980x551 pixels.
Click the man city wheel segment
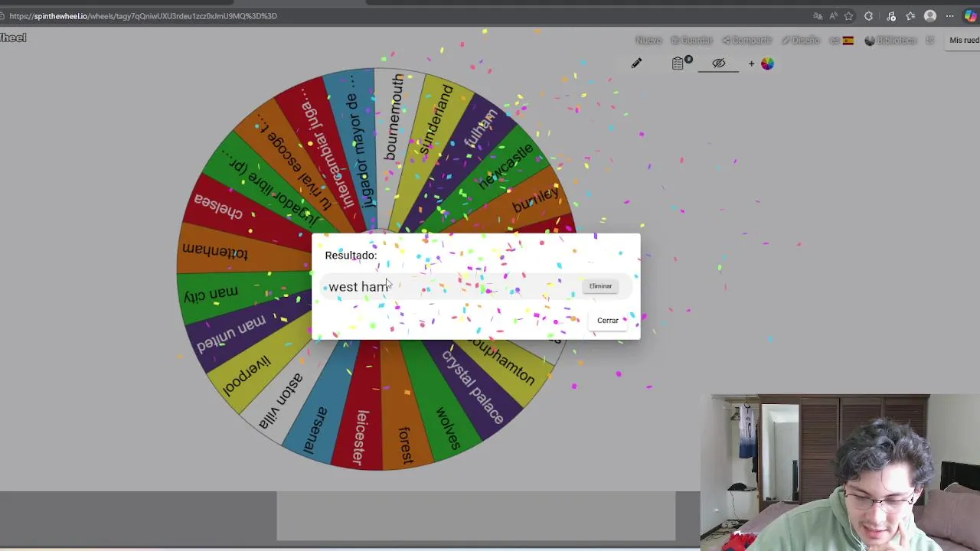[x=212, y=294]
